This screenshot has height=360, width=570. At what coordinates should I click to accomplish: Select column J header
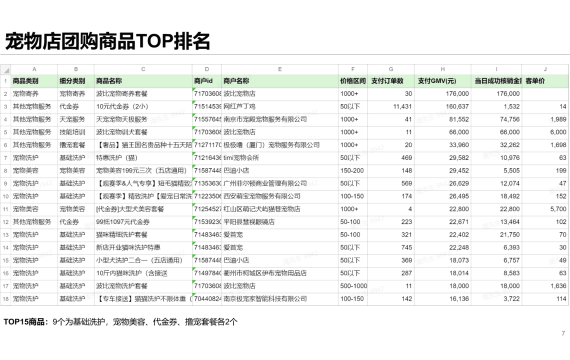point(545,69)
